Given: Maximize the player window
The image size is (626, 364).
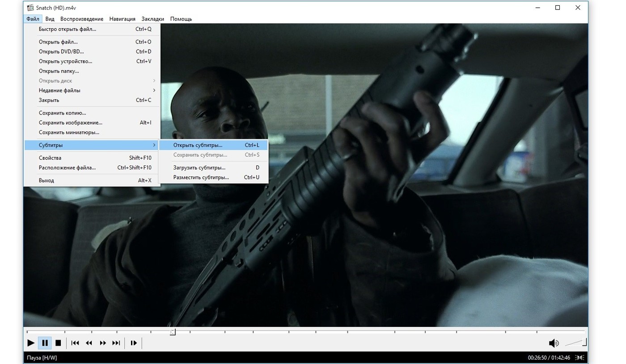Looking at the screenshot, I should point(558,8).
